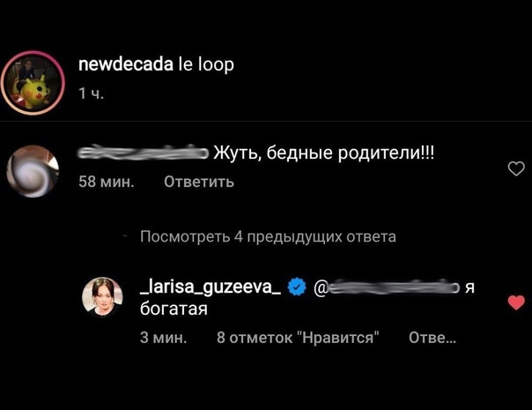Open the blurred username of first commenter

point(144,153)
